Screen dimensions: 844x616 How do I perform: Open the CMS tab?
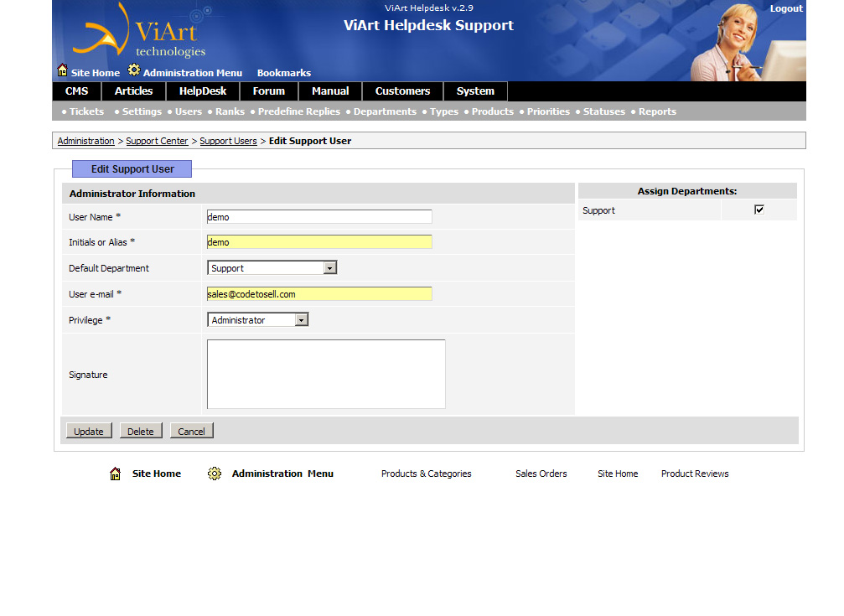[76, 91]
